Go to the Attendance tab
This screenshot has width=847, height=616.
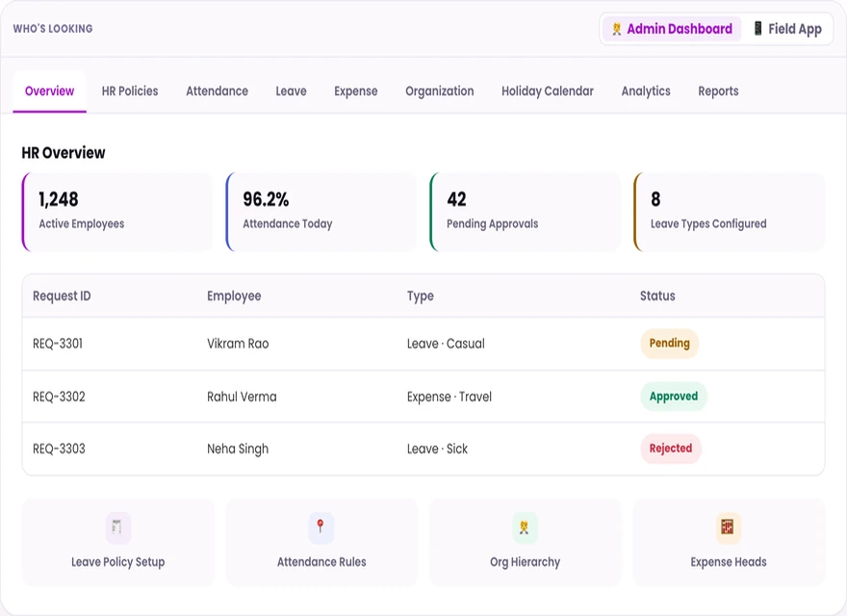click(218, 91)
